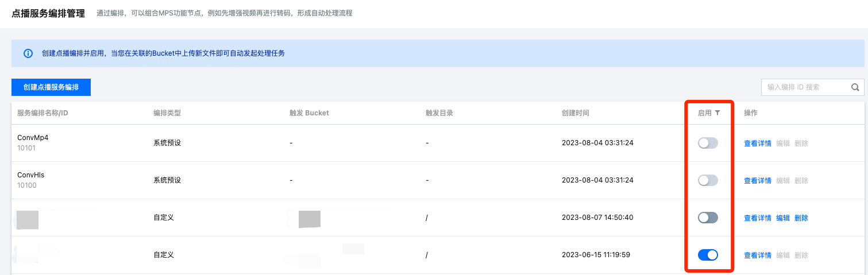Select the ConvHls orchestration name
The width and height of the screenshot is (868, 275).
point(31,175)
